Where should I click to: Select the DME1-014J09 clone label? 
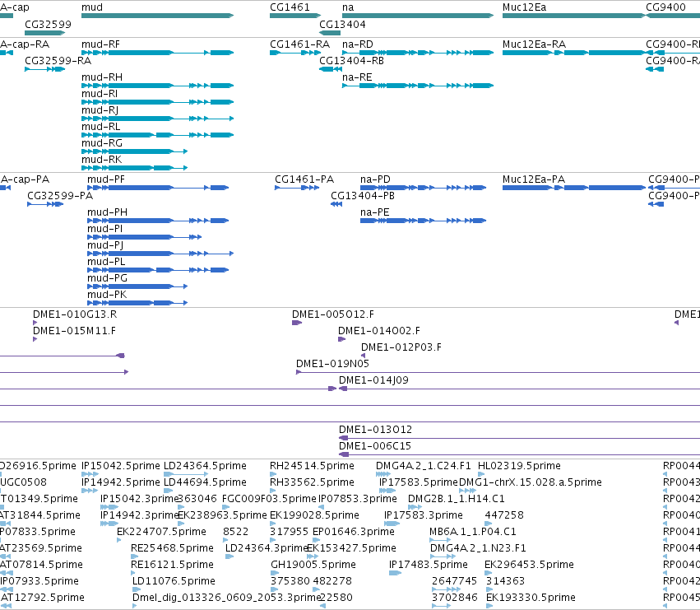click(373, 380)
